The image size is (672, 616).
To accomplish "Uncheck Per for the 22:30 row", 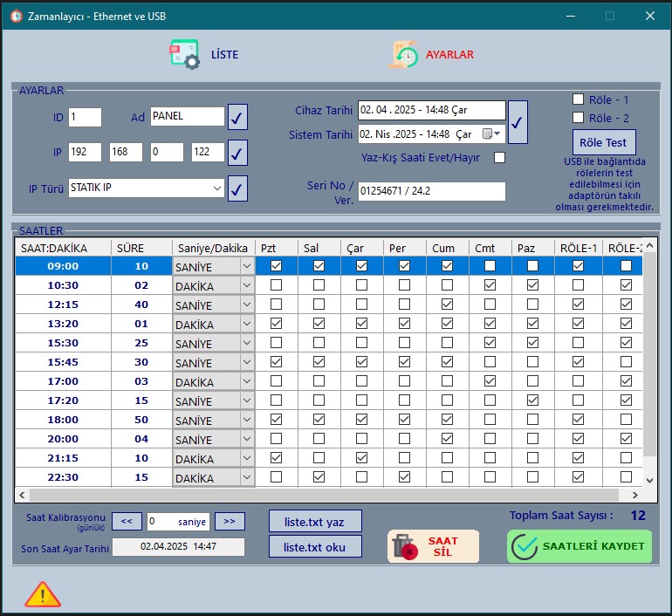I will (404, 476).
